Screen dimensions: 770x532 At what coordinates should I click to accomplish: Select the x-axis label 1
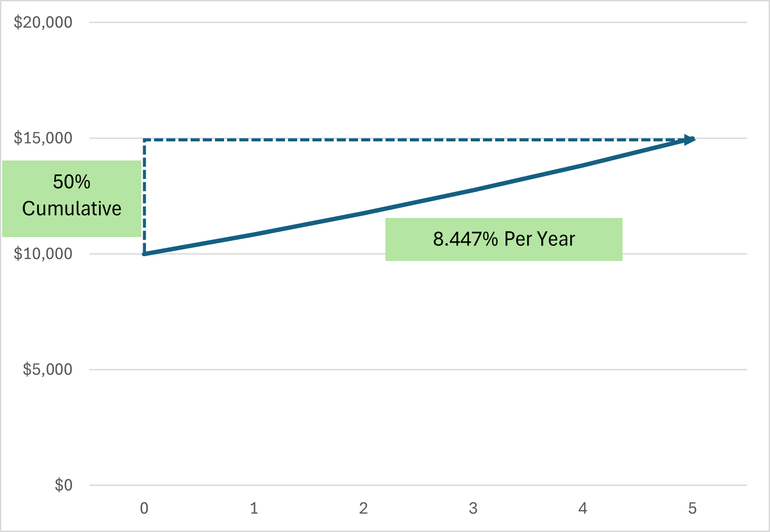254,508
